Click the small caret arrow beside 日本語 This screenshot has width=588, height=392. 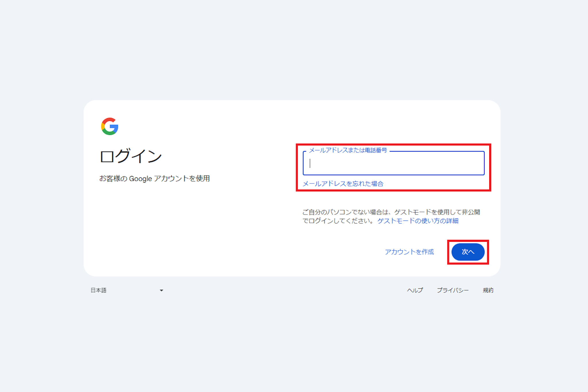(x=161, y=290)
